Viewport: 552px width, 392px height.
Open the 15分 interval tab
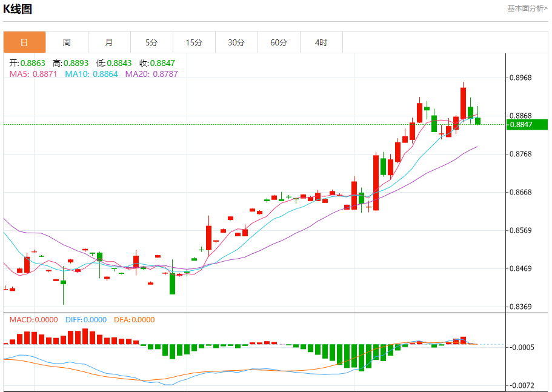coord(194,42)
